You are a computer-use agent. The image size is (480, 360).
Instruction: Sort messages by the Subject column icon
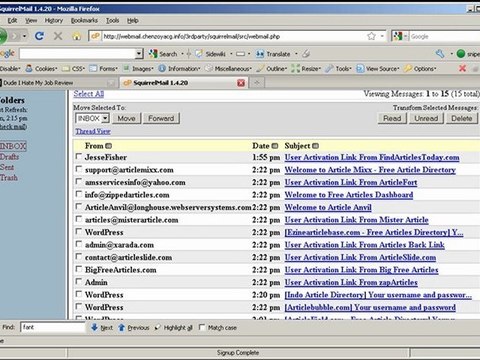pyautogui.click(x=315, y=146)
